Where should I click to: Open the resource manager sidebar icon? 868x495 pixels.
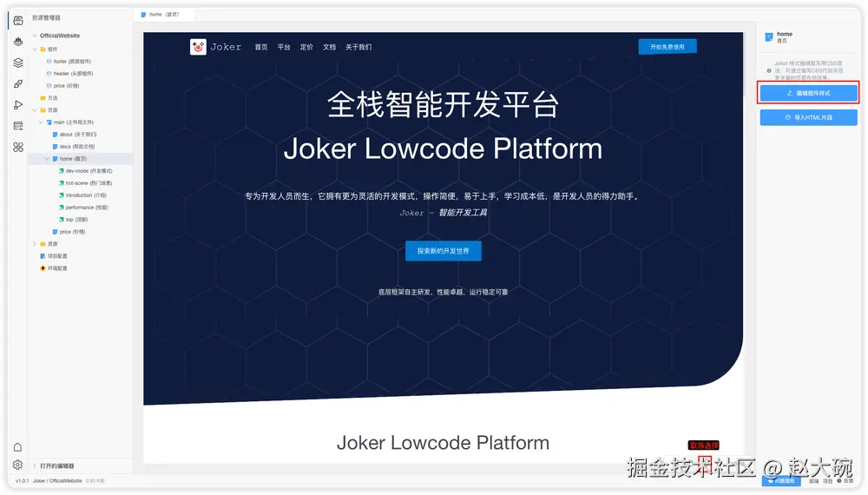pos(18,21)
